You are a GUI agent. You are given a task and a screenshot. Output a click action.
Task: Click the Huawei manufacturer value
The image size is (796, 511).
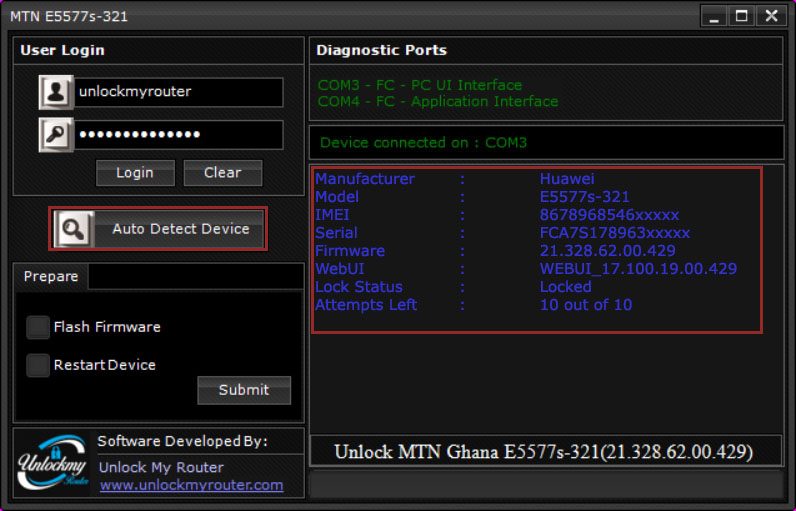pyautogui.click(x=567, y=179)
